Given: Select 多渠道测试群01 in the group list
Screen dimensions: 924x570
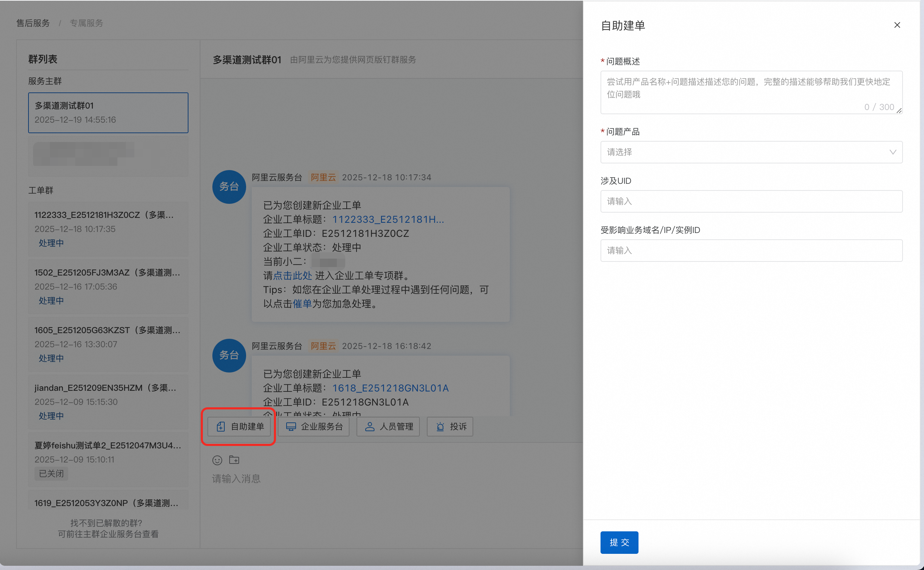Looking at the screenshot, I should click(x=108, y=112).
